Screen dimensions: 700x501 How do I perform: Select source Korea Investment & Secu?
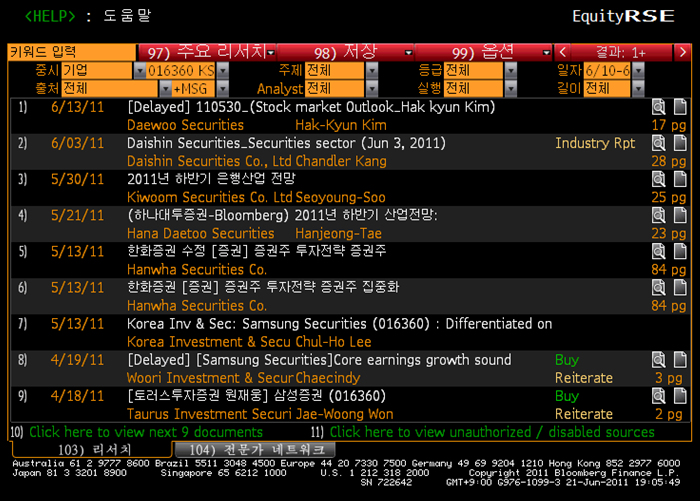pos(210,342)
